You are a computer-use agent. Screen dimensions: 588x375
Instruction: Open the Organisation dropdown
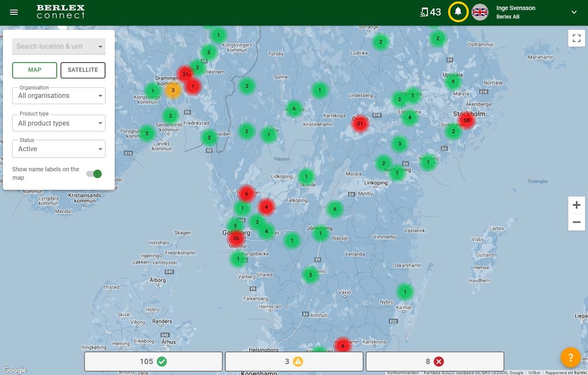[x=59, y=95]
